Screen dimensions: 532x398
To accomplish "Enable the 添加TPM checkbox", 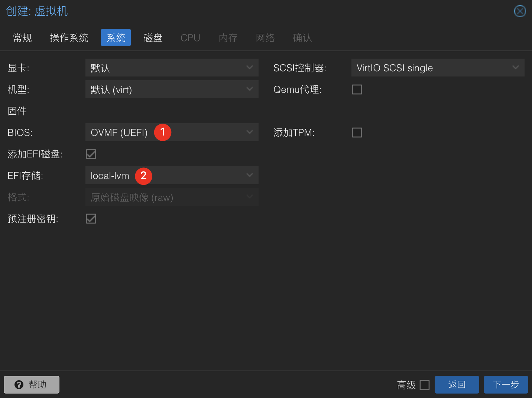I will 357,132.
